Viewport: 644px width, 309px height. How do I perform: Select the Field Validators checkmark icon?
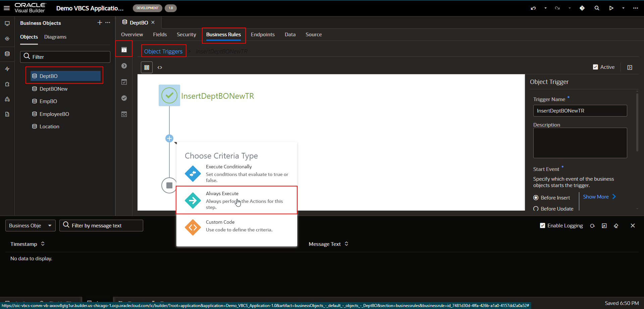click(x=124, y=98)
